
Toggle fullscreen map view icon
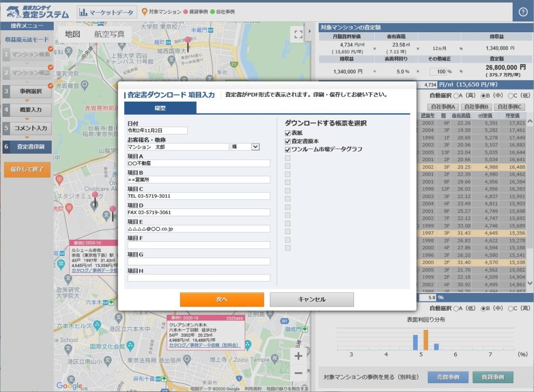(298, 34)
